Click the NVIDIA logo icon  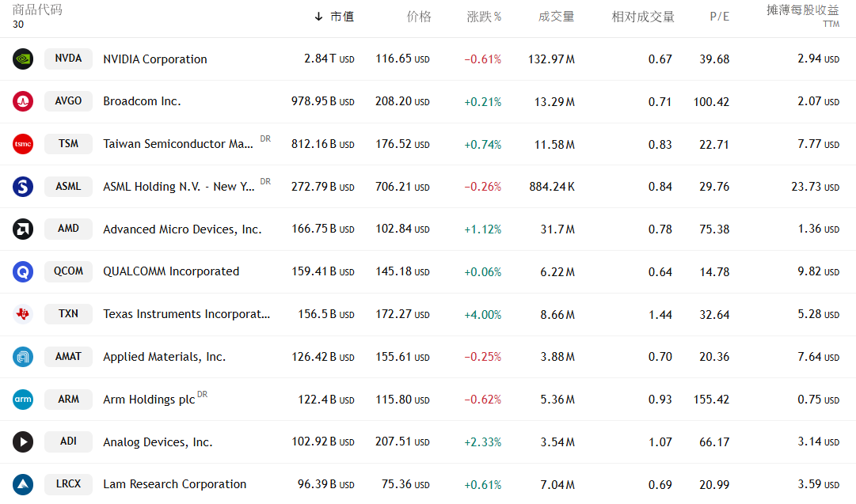23,59
